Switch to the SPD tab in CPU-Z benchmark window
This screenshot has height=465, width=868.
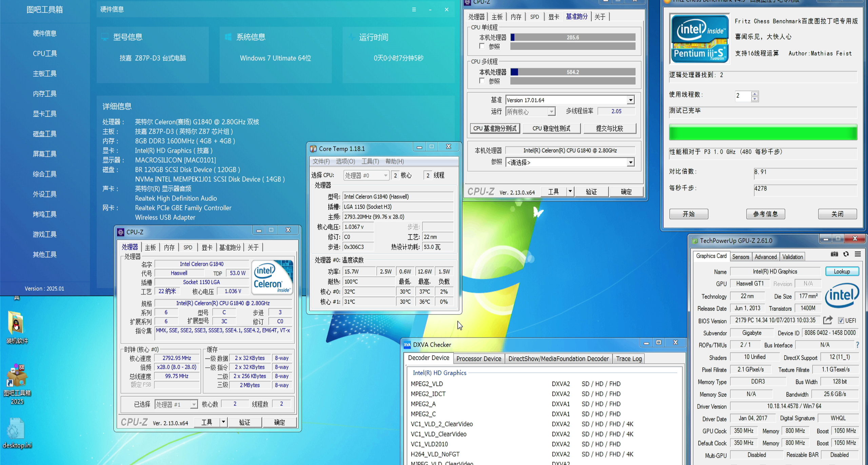[x=534, y=17]
